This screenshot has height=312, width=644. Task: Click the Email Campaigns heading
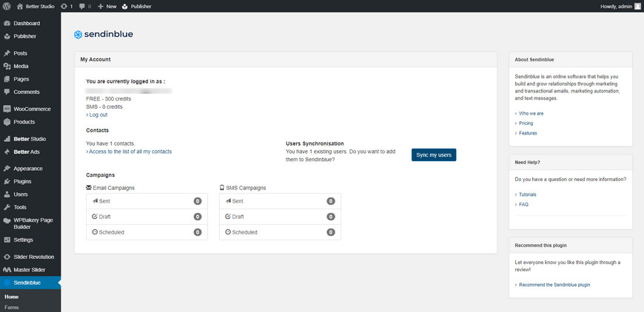coord(110,188)
